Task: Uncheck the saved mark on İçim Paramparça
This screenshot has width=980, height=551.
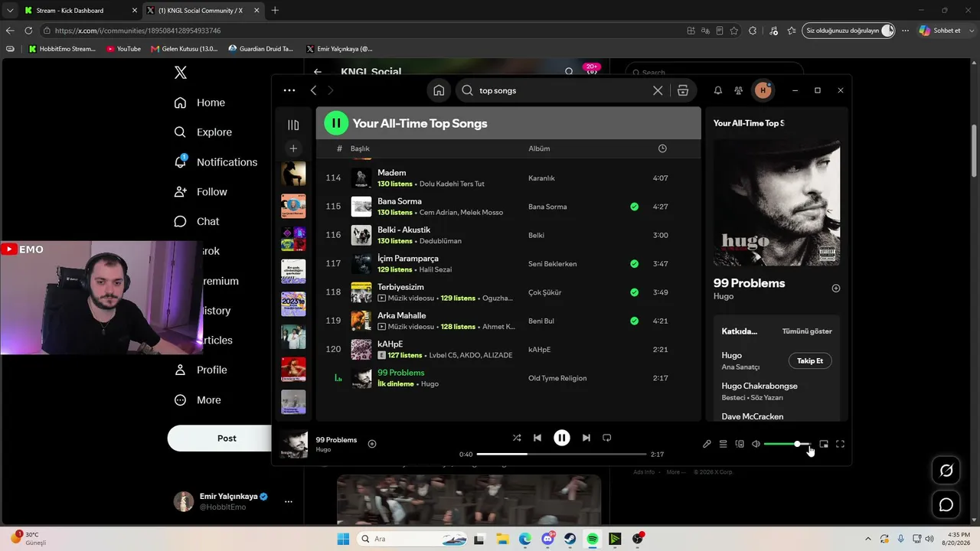Action: pos(634,264)
